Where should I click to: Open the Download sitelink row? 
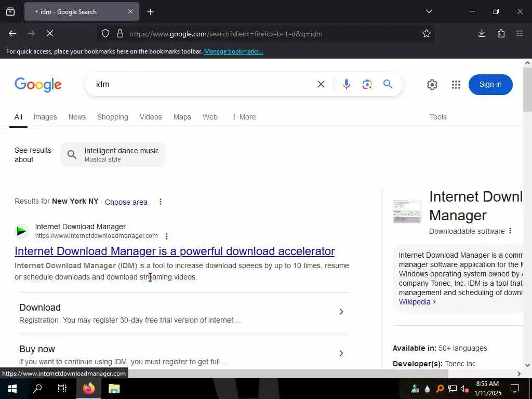click(184, 313)
